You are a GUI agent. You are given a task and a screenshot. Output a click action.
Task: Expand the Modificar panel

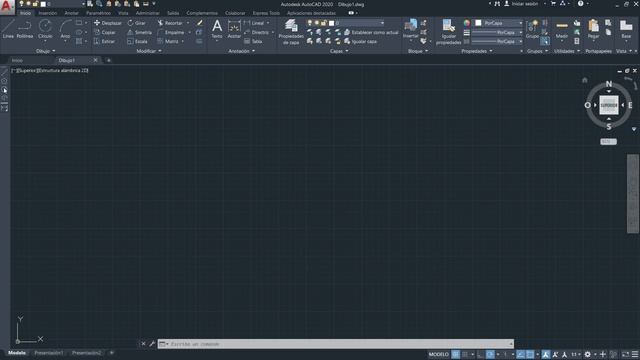tap(149, 51)
